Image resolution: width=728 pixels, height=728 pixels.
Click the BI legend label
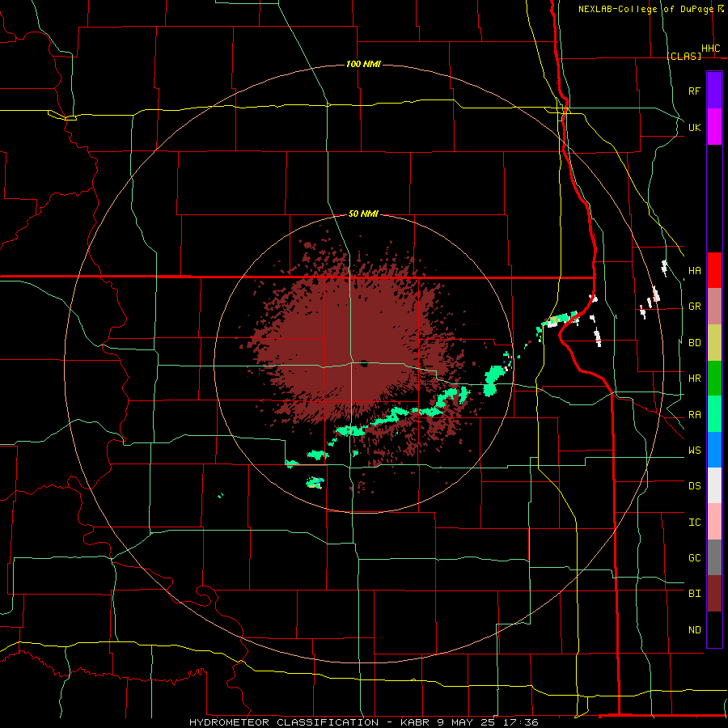coord(694,594)
